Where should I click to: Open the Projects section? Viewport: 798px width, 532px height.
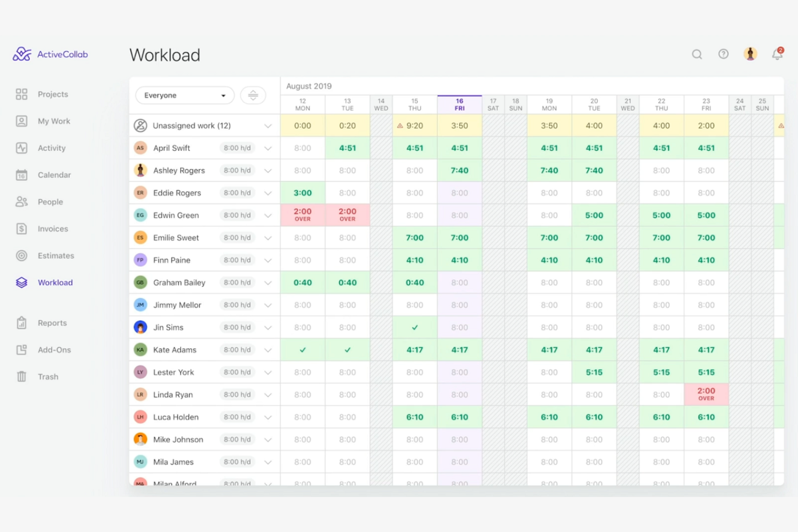point(53,94)
